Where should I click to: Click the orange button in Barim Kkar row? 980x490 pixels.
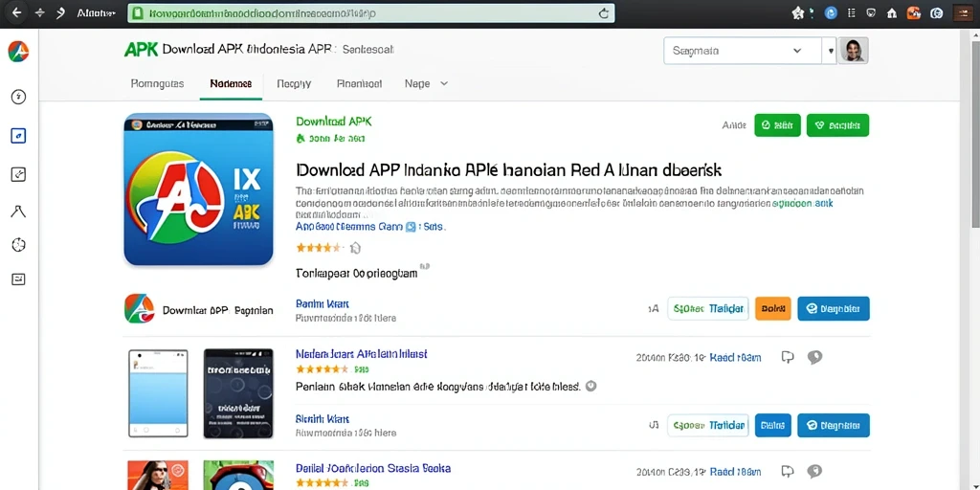point(773,309)
